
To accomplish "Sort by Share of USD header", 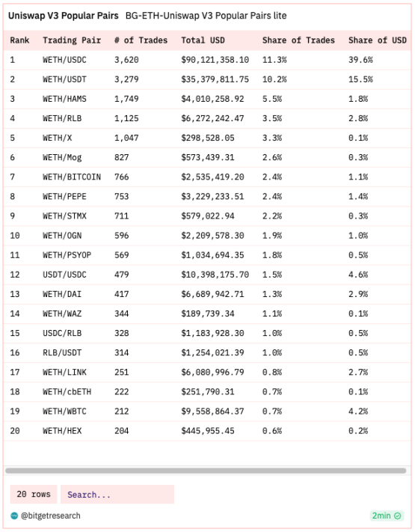I will (378, 40).
